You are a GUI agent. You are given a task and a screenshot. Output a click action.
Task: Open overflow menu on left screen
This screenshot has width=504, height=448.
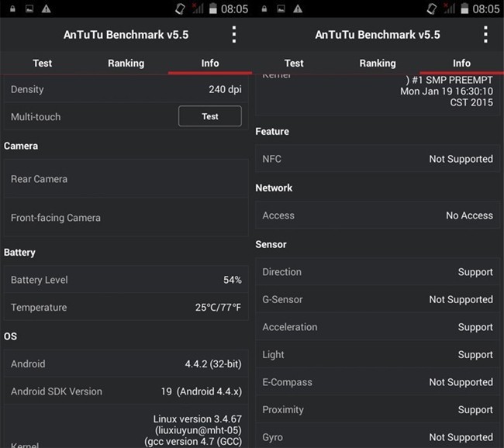(x=234, y=35)
